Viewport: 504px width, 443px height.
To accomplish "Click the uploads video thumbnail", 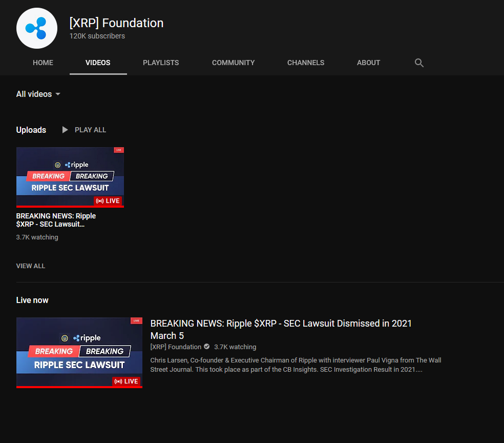I will coord(70,177).
